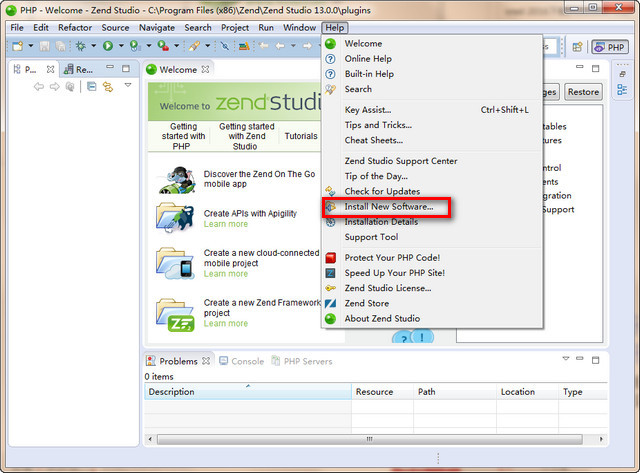The height and width of the screenshot is (473, 640).
Task: Select the PHP Explorer tab labeled P...
Action: [x=25, y=69]
